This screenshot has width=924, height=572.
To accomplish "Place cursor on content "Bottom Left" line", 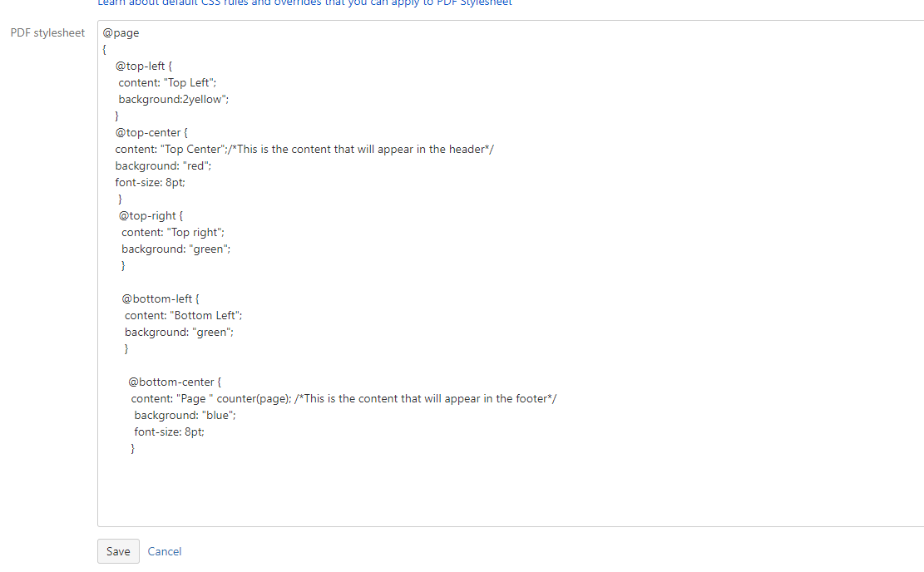I will 183,316.
